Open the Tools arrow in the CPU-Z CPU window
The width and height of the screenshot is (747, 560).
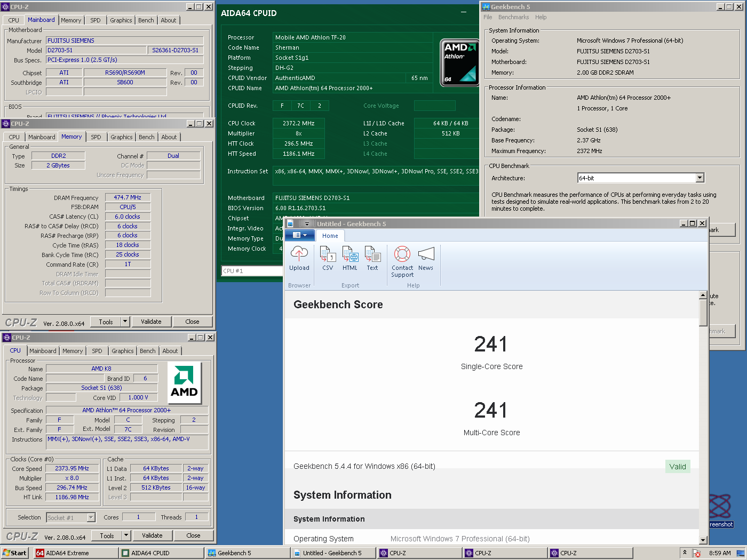(x=126, y=535)
